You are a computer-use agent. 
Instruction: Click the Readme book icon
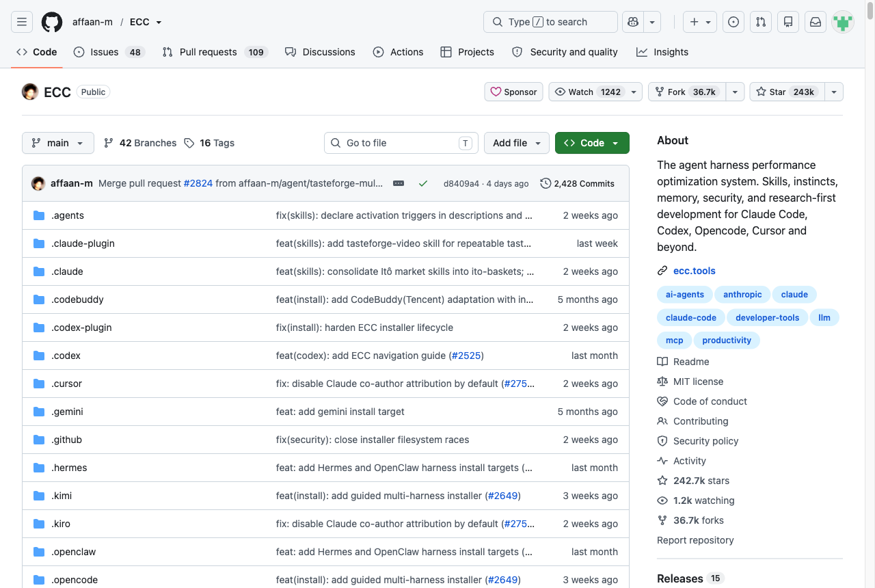pyautogui.click(x=662, y=362)
